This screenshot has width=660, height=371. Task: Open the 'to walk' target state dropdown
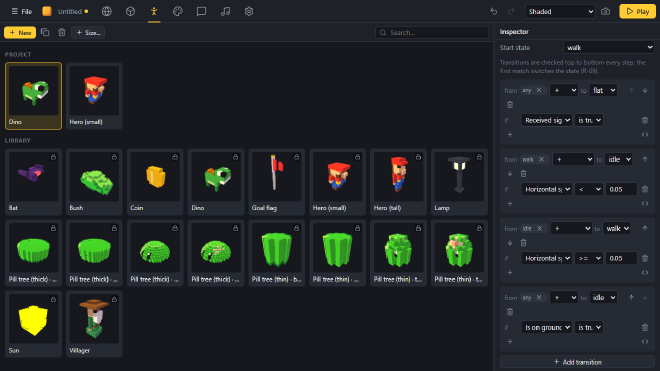coord(616,228)
